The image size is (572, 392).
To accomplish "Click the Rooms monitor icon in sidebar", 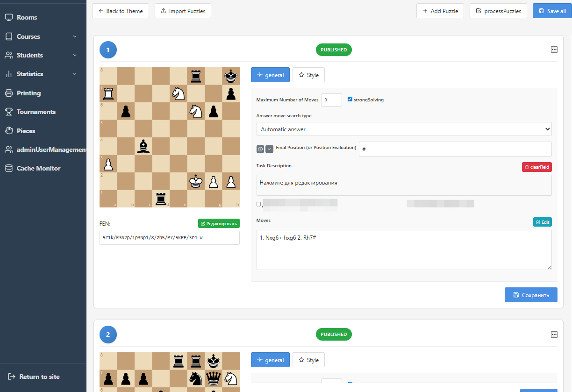I will point(8,17).
